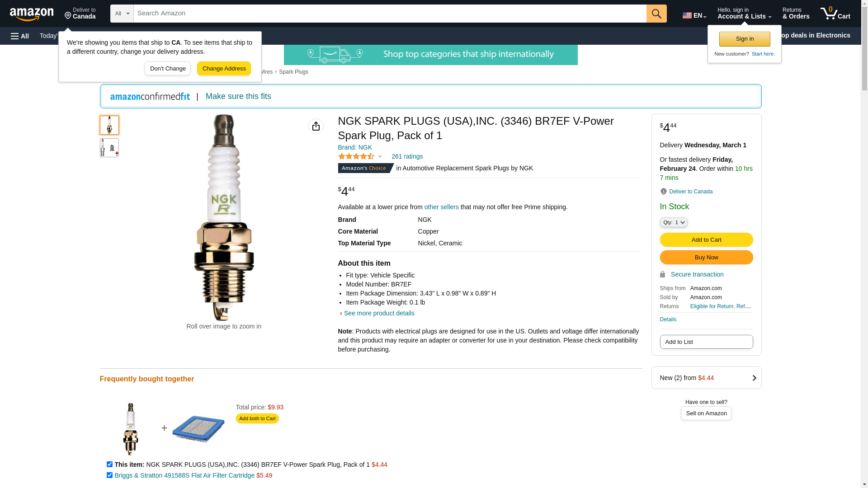The image size is (868, 488).
Task: Expand Account & Lists menu
Action: tap(744, 14)
